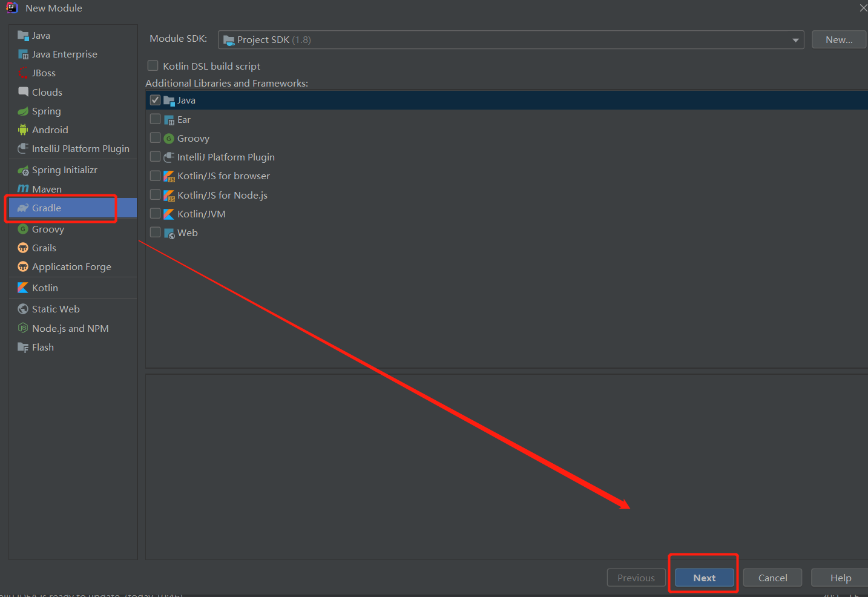This screenshot has height=597, width=868.
Task: Click the Groovy framework icon in list
Action: tap(169, 139)
